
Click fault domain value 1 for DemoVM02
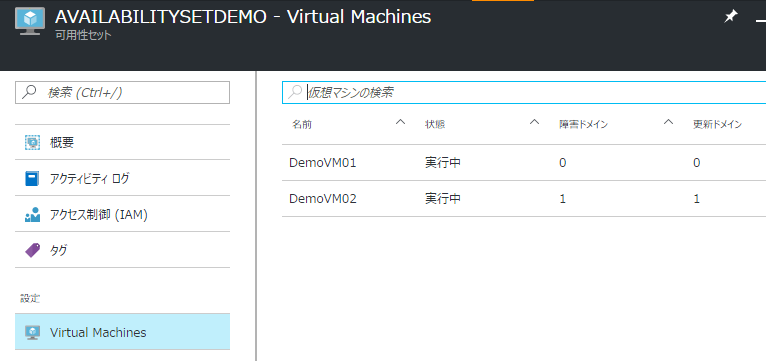(x=563, y=199)
